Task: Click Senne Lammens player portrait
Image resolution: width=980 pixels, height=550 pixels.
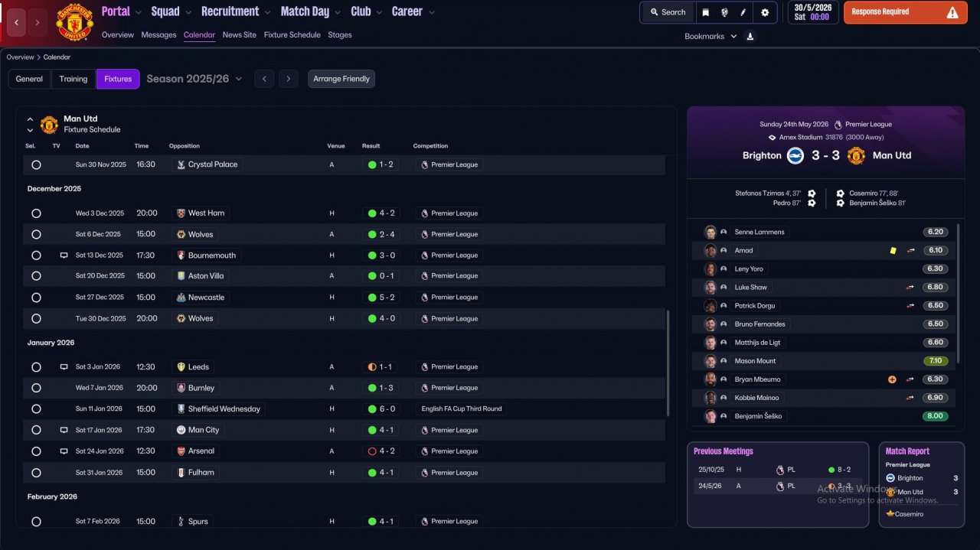Action: coord(710,232)
